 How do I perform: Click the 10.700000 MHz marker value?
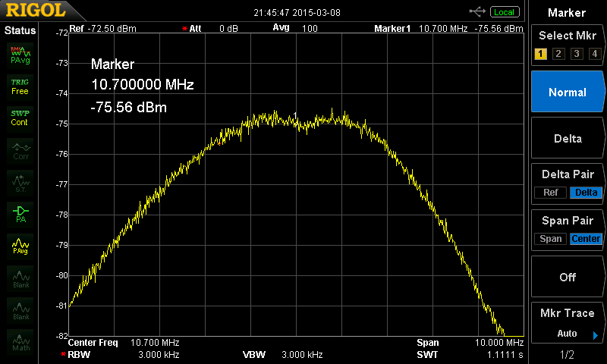(143, 84)
